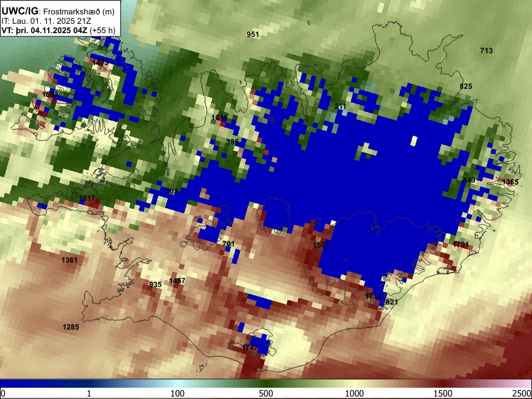Click the 449 value on the map
Viewport: 532px width, 399px height.
click(469, 180)
